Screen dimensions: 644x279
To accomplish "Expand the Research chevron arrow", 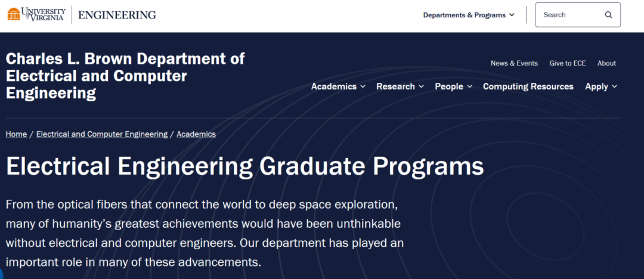I will click(x=422, y=86).
